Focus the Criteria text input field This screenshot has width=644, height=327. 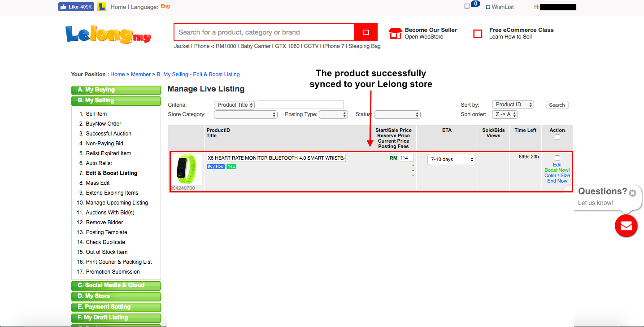(x=300, y=105)
